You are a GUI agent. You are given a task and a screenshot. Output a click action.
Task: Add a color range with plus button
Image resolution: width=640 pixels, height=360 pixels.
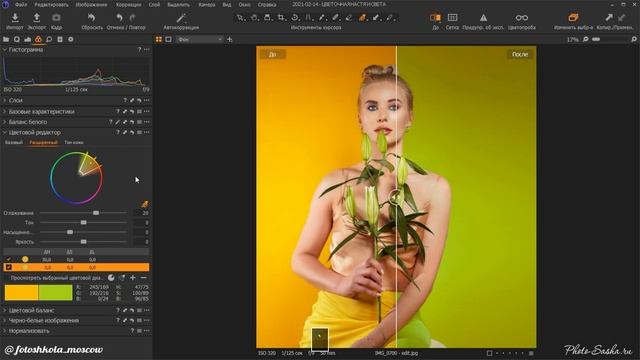point(133,278)
